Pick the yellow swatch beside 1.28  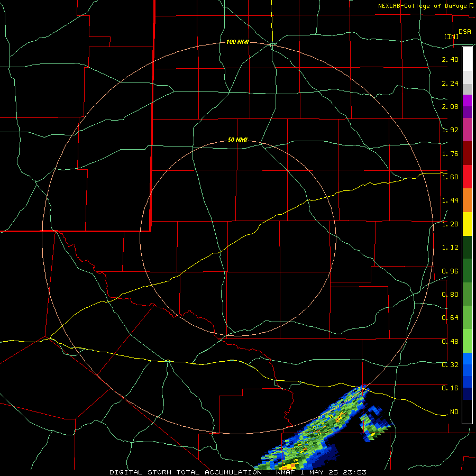467,224
